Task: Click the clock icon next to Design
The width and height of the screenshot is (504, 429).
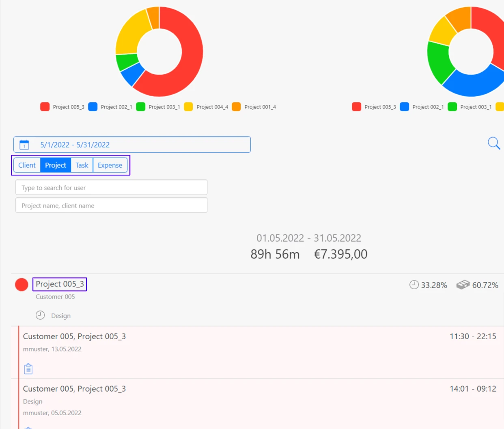Action: pos(40,315)
